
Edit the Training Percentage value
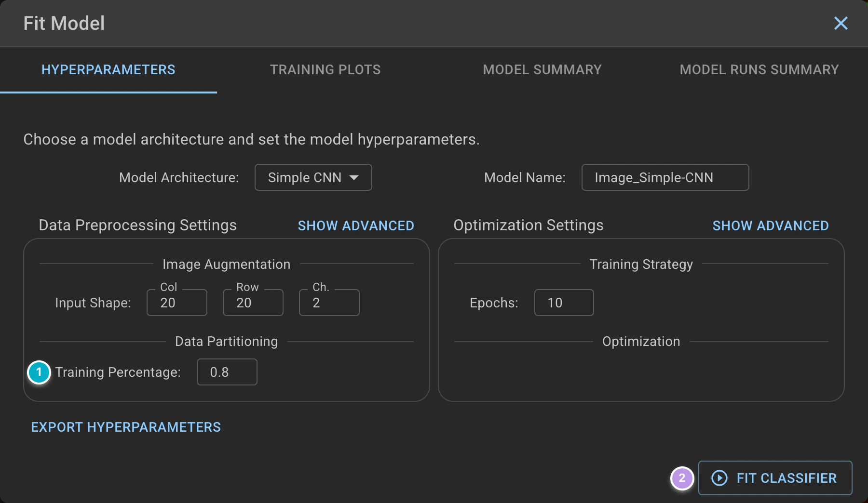coord(227,372)
